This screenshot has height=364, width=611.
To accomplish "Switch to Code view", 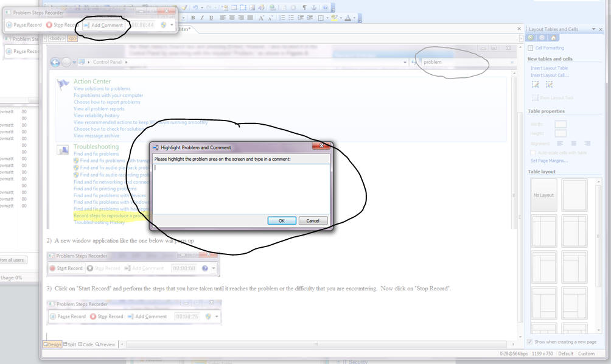I will (86, 345).
